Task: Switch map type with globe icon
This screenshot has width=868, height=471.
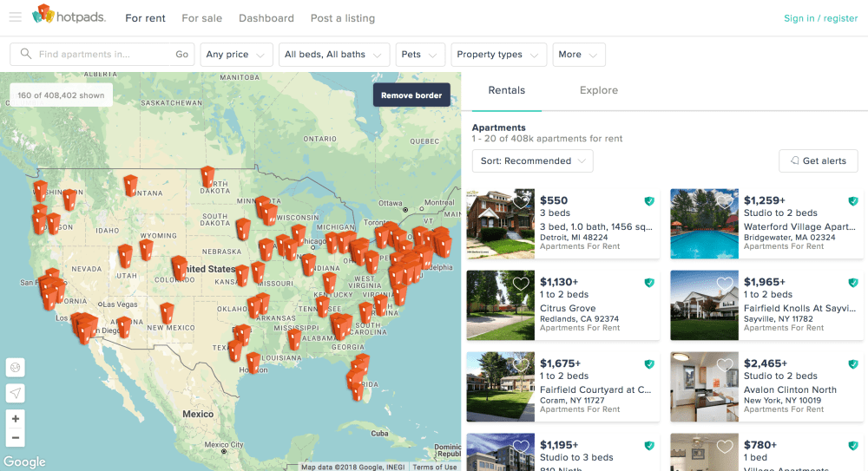Action: [x=16, y=368]
